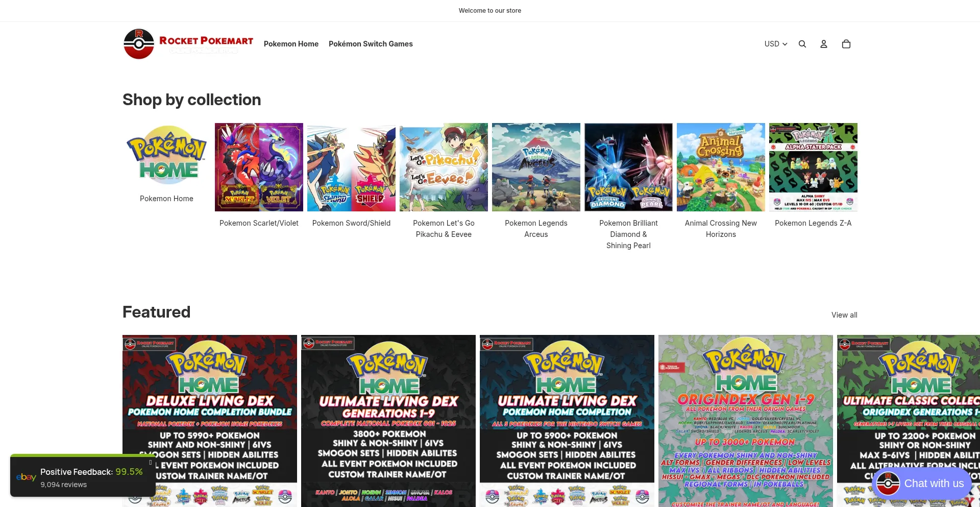
Task: Click the Rocket Pokemart logo
Action: [188, 44]
